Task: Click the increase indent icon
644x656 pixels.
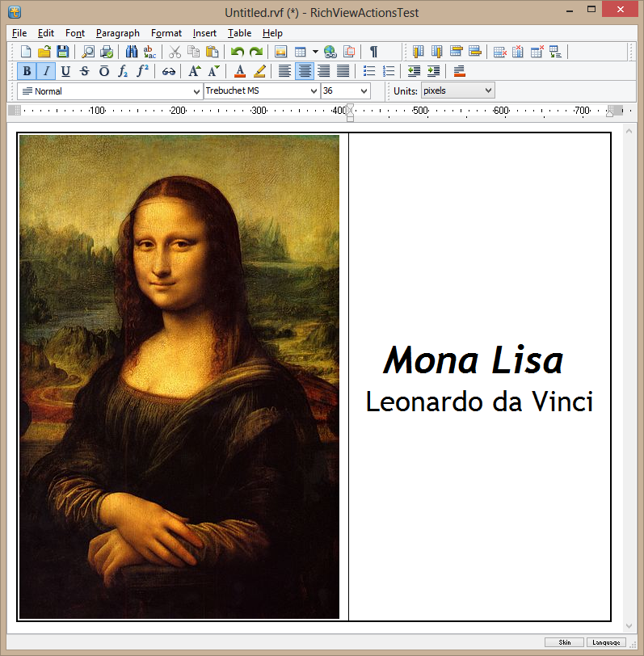Action: 434,71
